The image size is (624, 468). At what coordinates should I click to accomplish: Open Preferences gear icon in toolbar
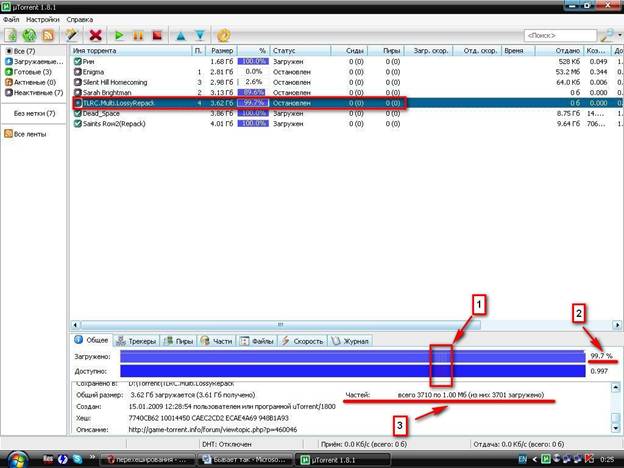(224, 36)
